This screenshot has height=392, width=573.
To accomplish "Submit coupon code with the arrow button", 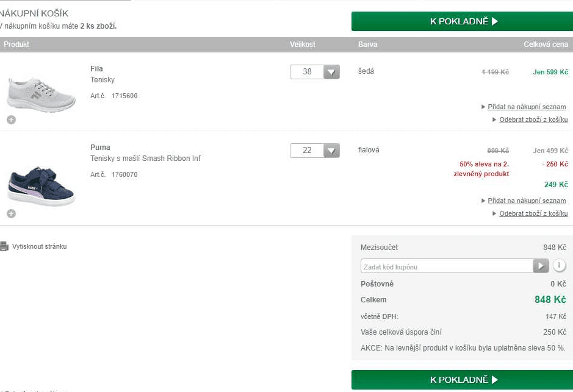I will 541,266.
